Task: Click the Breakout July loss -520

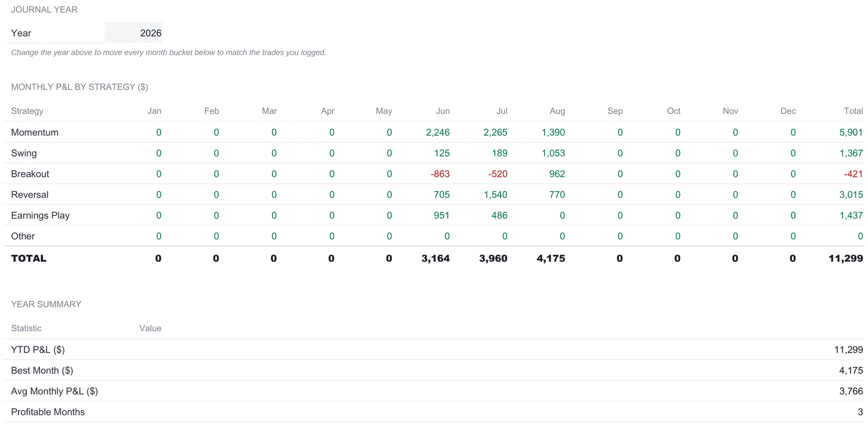Action: coord(498,174)
